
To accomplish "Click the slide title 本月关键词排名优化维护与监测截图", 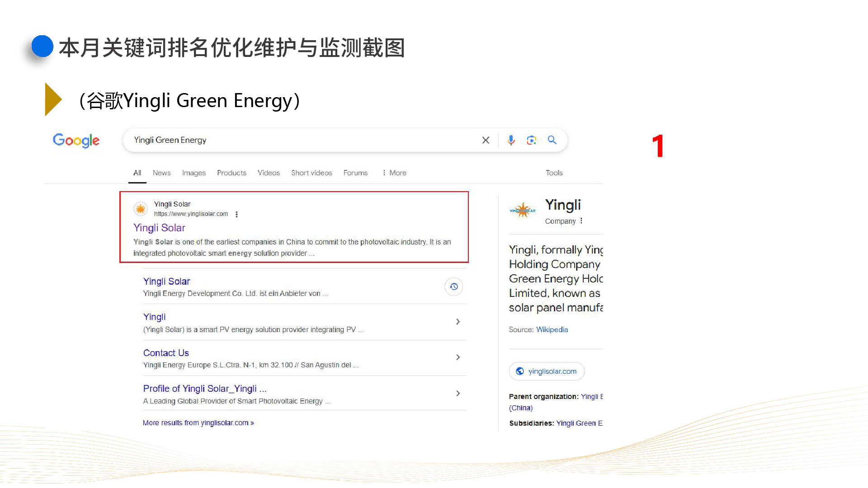I will point(231,48).
